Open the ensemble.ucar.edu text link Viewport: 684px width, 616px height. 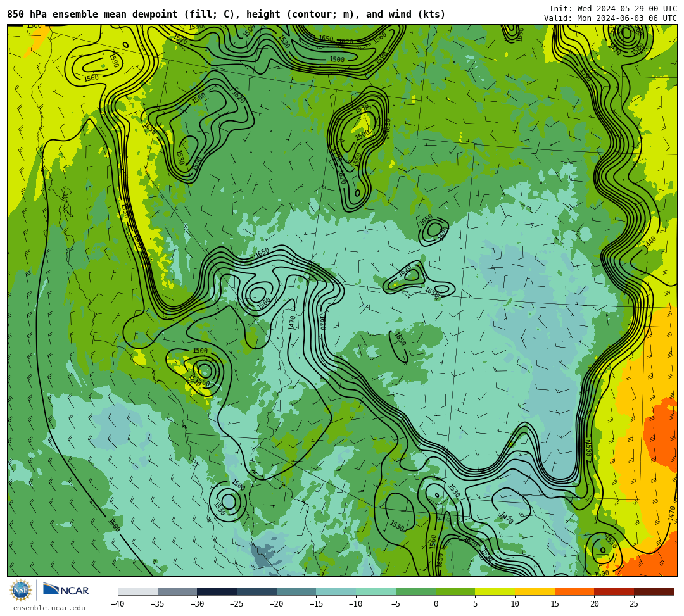[49, 608]
